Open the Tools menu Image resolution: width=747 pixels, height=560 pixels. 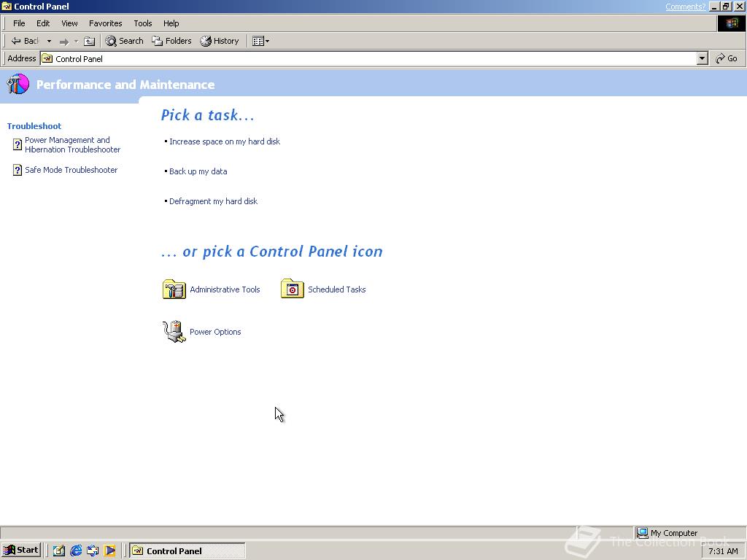click(x=142, y=23)
